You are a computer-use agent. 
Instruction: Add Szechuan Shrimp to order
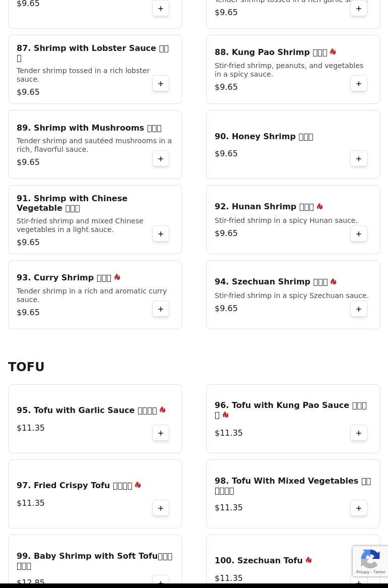pyautogui.click(x=358, y=309)
